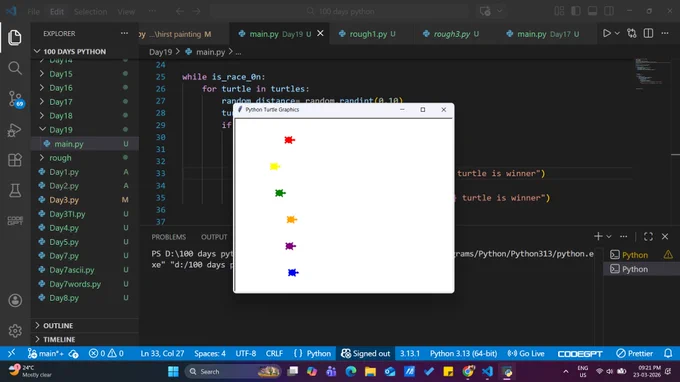
Task: Open the new terminal launch profile dropdown
Action: pos(609,237)
